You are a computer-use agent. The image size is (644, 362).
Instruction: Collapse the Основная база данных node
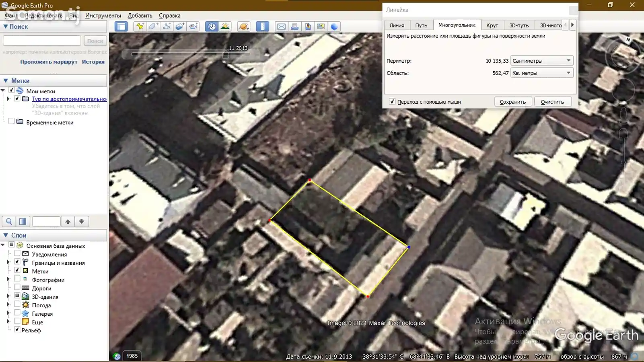[x=3, y=245]
